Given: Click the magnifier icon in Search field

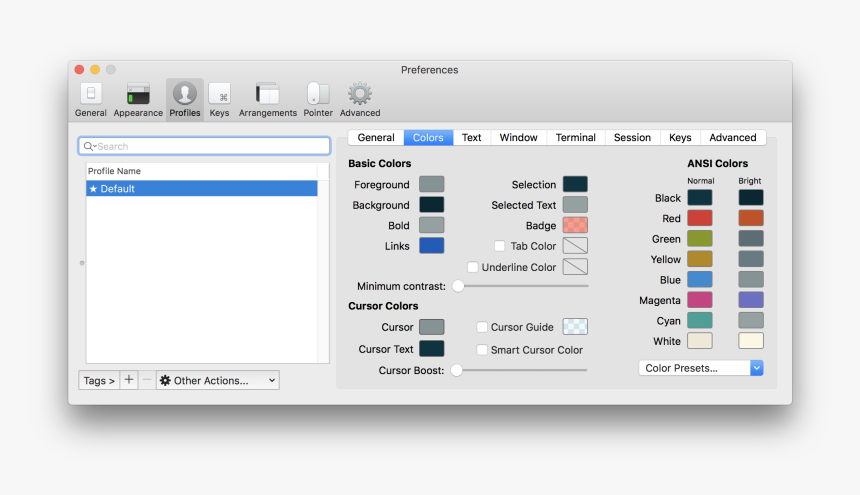Looking at the screenshot, I should 88,146.
